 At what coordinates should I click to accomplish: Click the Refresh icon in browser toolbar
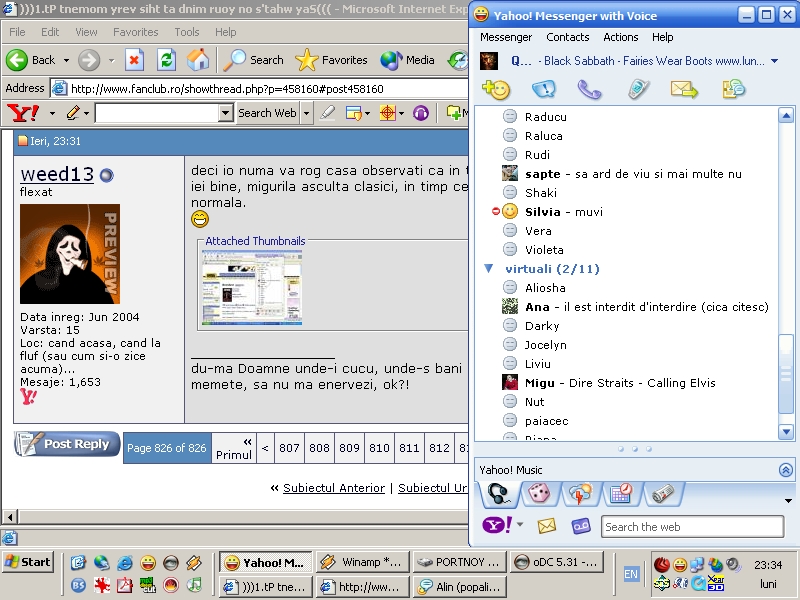(167, 60)
